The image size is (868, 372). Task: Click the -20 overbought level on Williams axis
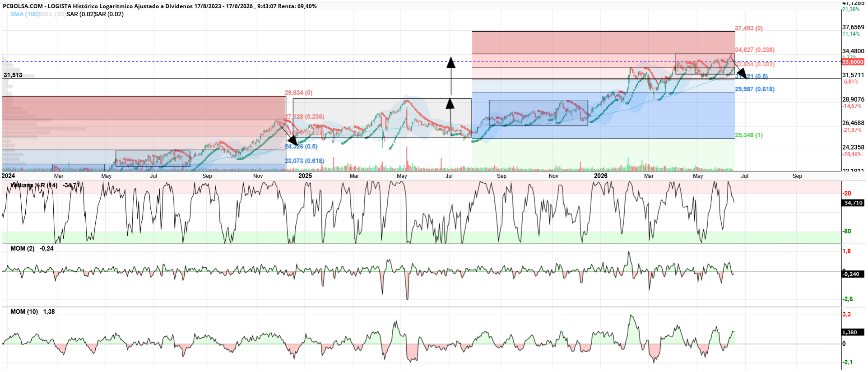(847, 193)
